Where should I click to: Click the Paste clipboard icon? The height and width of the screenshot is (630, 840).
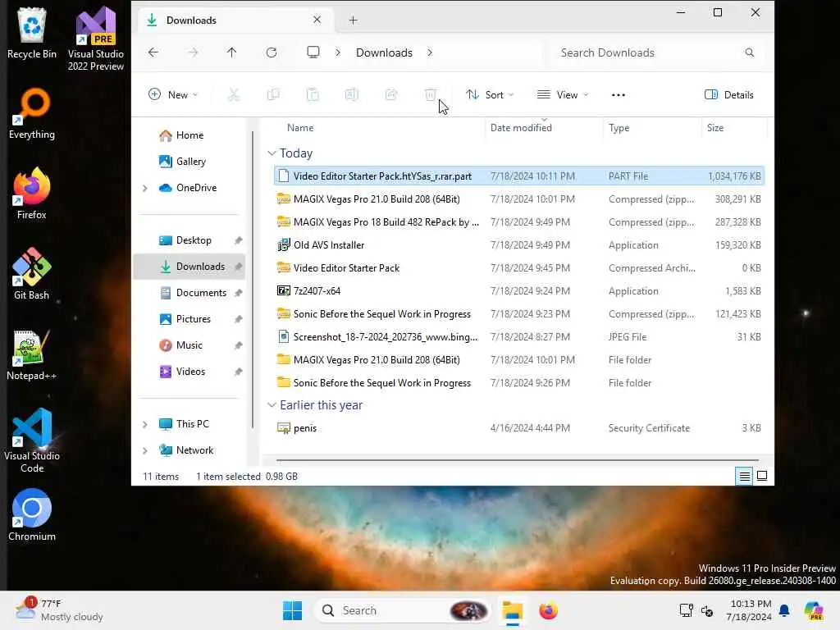[313, 95]
